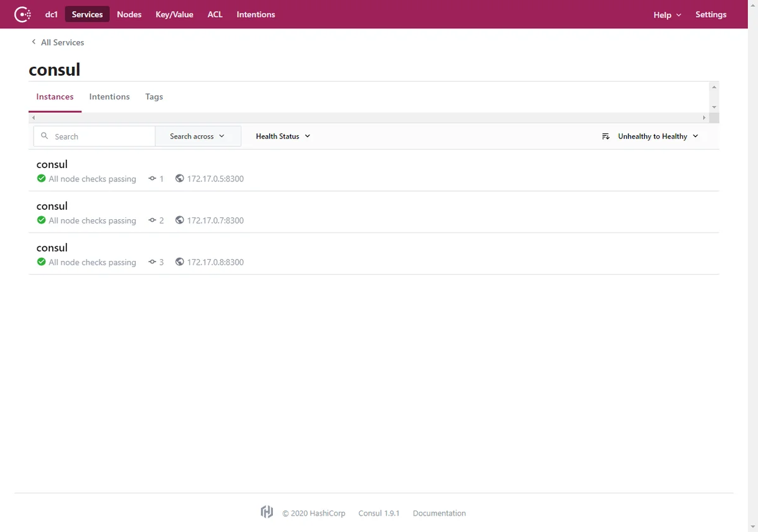758x532 pixels.
Task: Click the HashiCorp logo in footer
Action: (x=267, y=512)
